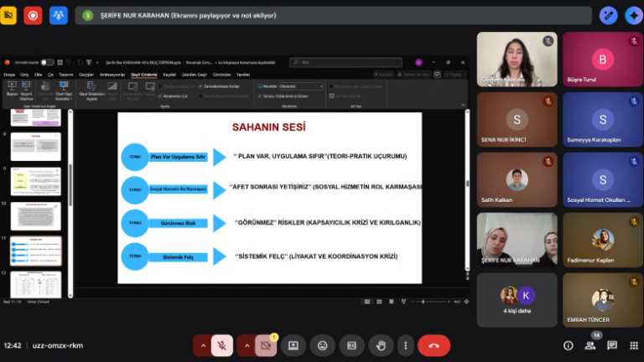Open the activities grid icon
The height and width of the screenshot is (362, 644).
pos(633,345)
